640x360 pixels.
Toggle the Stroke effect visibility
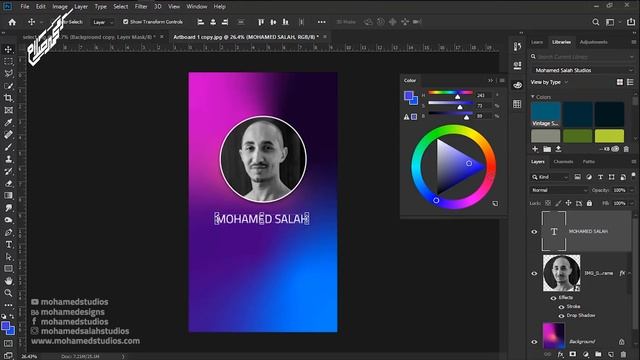tap(561, 307)
